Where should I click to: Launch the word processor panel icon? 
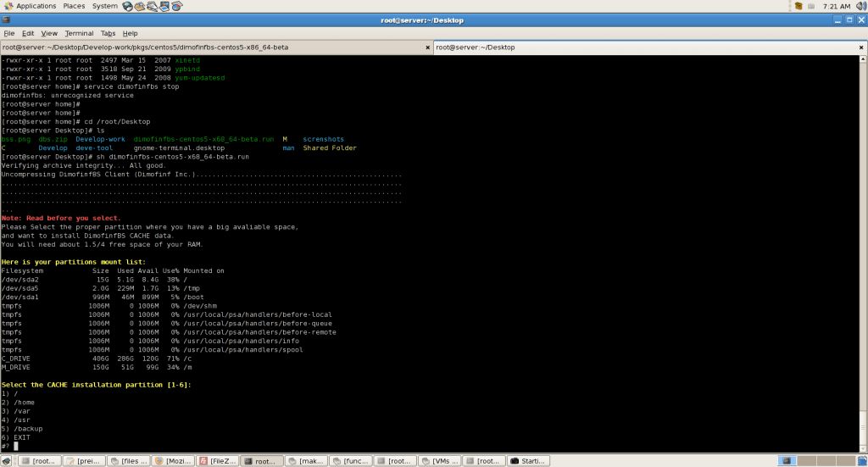tap(152, 6)
